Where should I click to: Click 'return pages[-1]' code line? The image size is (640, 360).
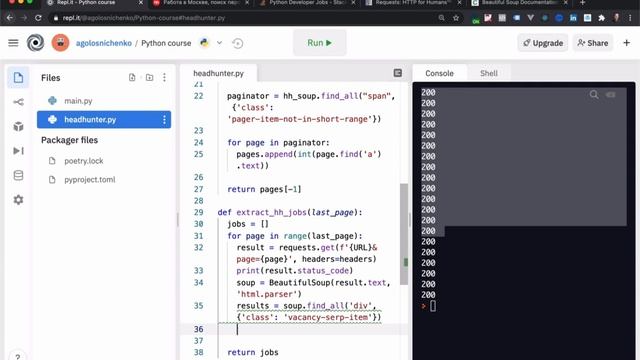click(x=264, y=189)
